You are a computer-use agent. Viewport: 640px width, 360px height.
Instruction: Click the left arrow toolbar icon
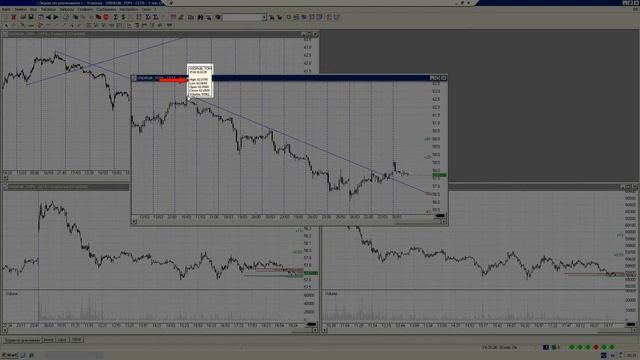point(49,17)
